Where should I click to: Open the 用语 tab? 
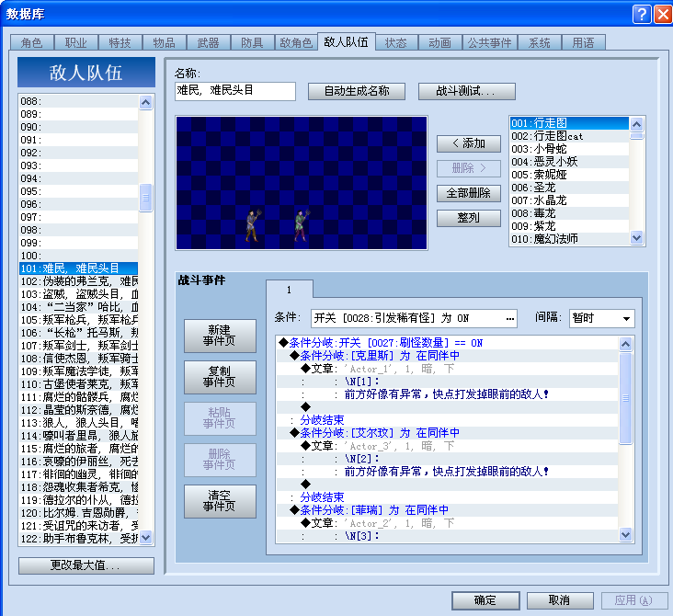[x=583, y=42]
